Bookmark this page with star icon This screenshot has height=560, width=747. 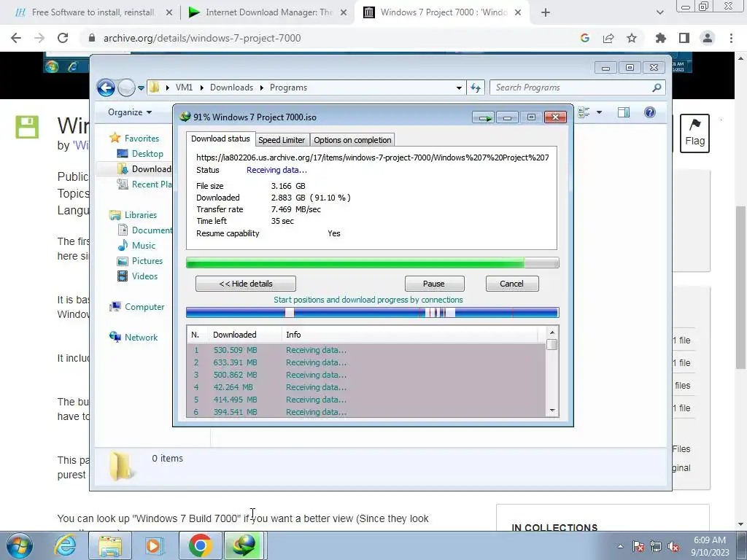pyautogui.click(x=632, y=38)
